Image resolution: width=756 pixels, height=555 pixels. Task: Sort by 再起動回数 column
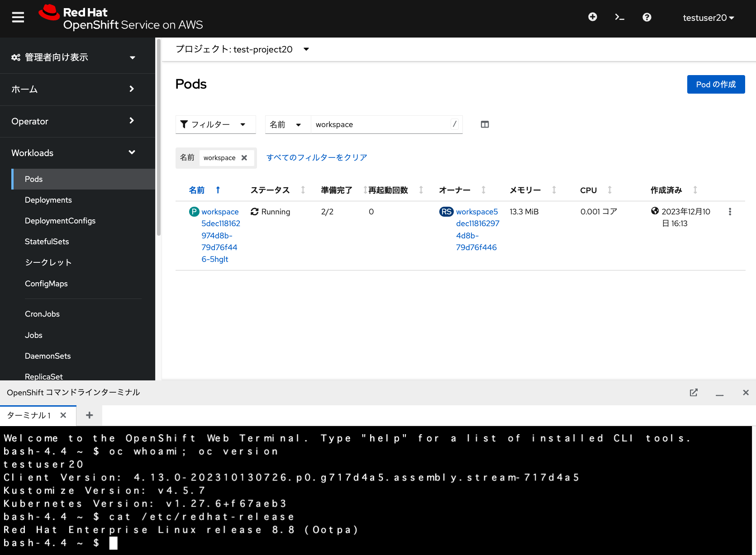pyautogui.click(x=396, y=190)
